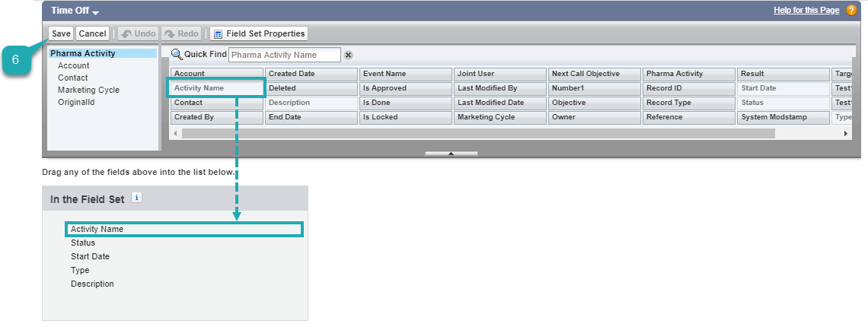
Task: Collapse the field palette panel handle
Action: click(451, 153)
